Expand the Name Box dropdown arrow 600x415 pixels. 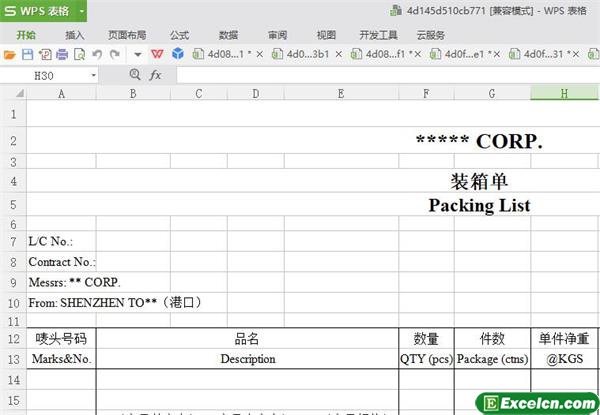93,76
